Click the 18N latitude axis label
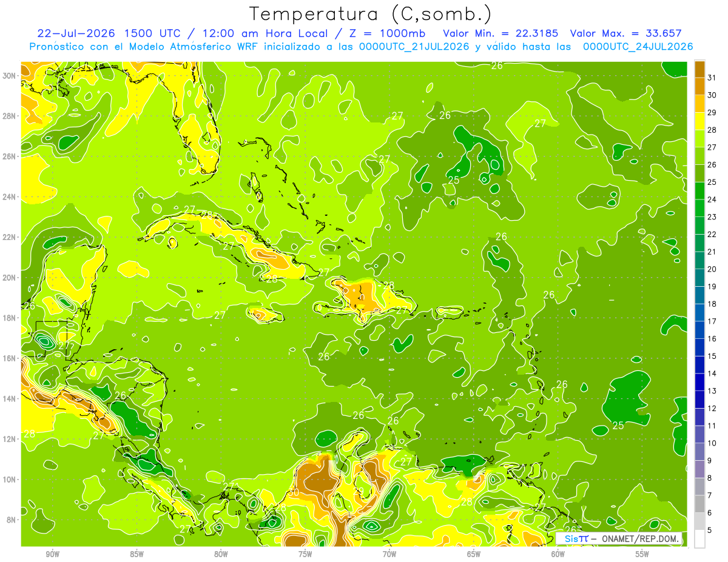 pos(10,318)
